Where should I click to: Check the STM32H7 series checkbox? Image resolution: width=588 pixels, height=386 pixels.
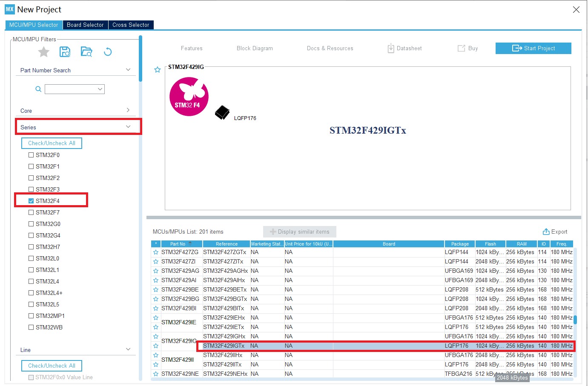pos(31,247)
